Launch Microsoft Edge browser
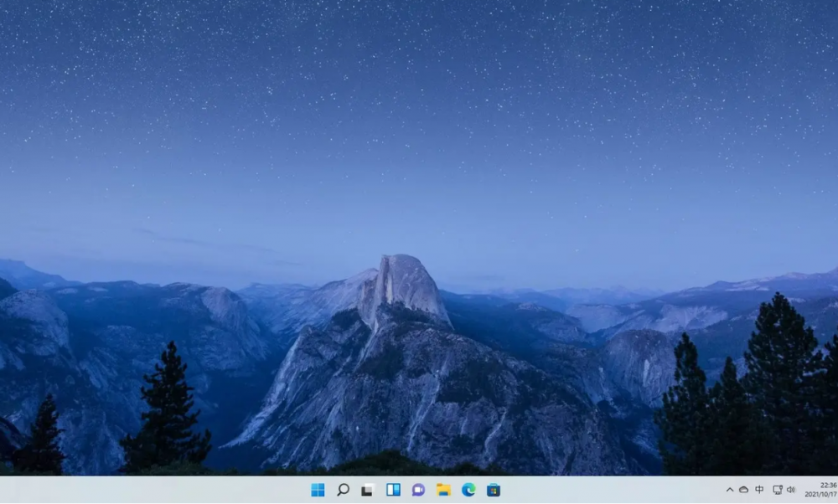 [468, 490]
